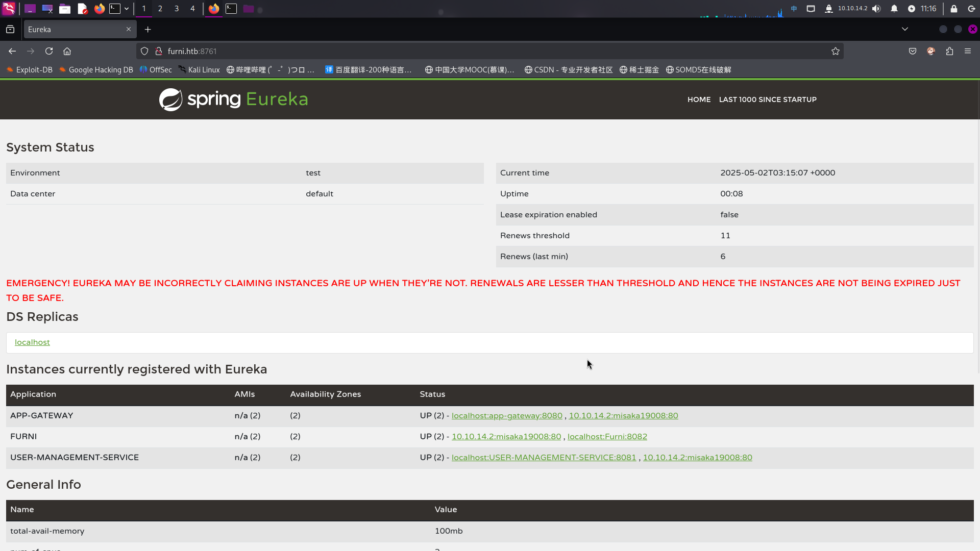This screenshot has width=980, height=551.
Task: Open the extensions puzzle icon
Action: click(949, 51)
